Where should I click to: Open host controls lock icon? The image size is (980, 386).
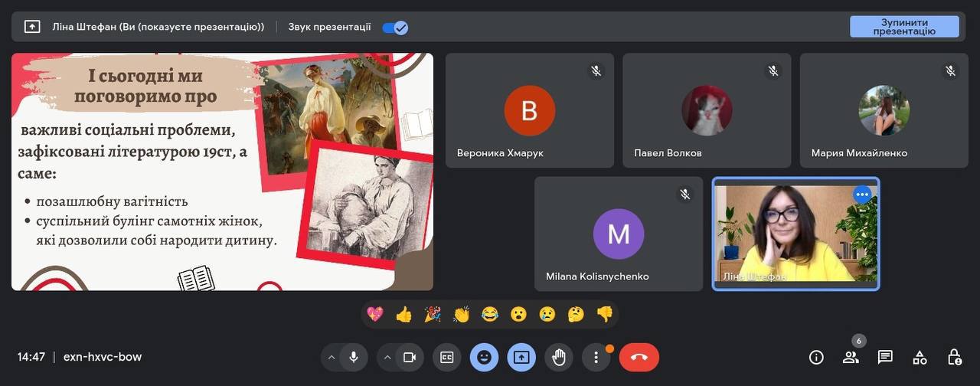954,357
